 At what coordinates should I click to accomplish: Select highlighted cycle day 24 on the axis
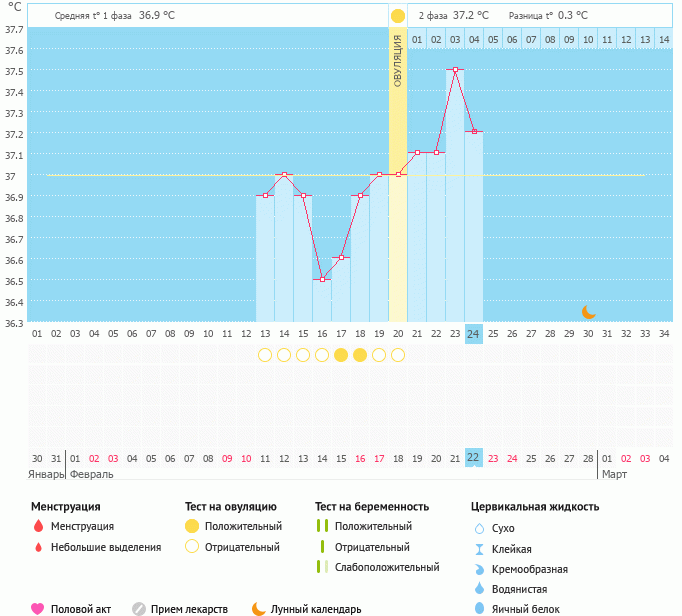coord(474,333)
